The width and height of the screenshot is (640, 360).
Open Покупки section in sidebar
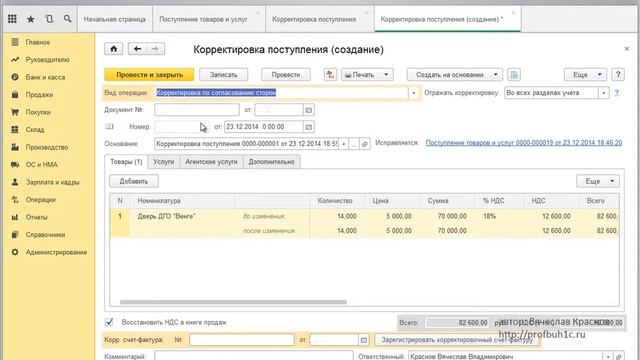pos(38,112)
